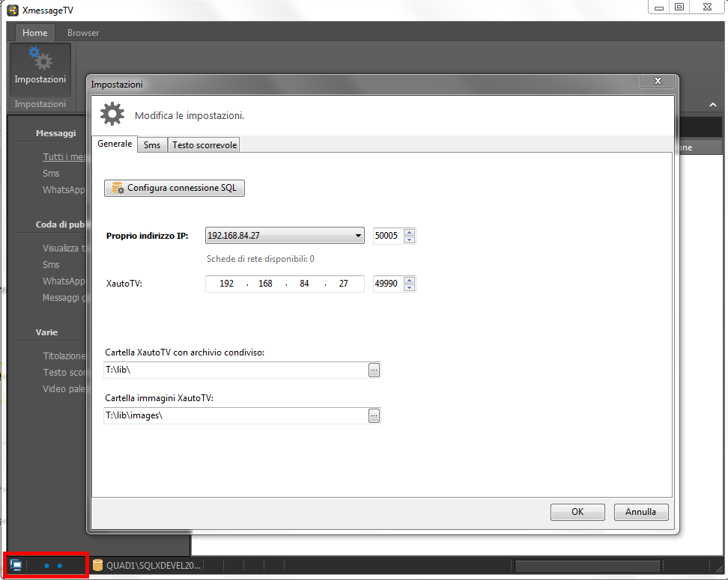728x580 pixels.
Task: Click the database icon beside QUAD1\SQLXDEVEL20
Action: (x=97, y=565)
